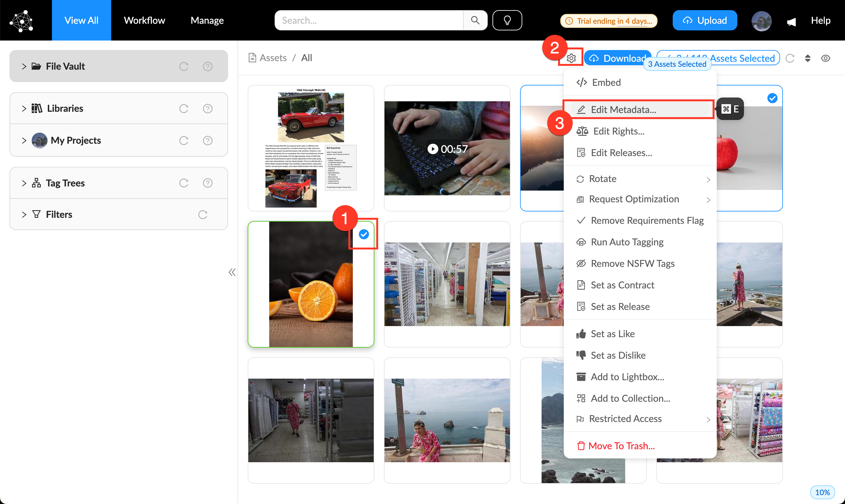845x504 pixels.
Task: Refresh the File Vault panel
Action: click(x=183, y=66)
